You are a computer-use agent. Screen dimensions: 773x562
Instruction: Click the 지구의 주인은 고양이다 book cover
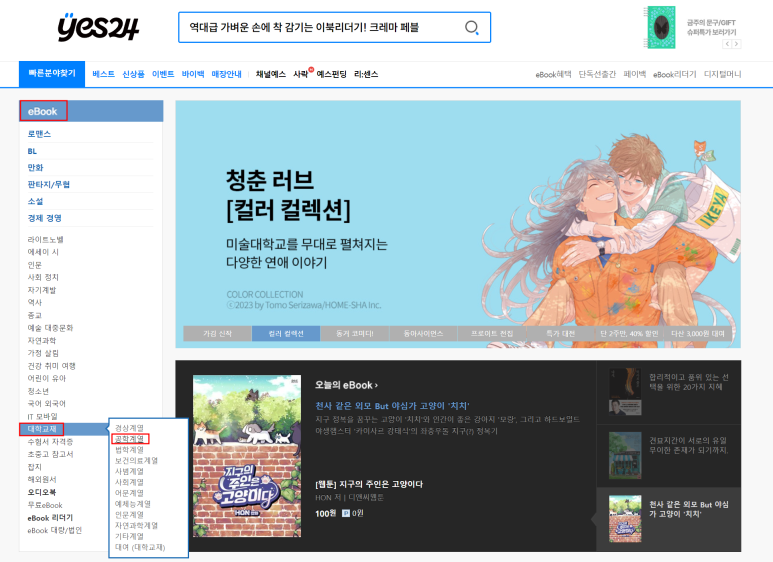pos(247,456)
